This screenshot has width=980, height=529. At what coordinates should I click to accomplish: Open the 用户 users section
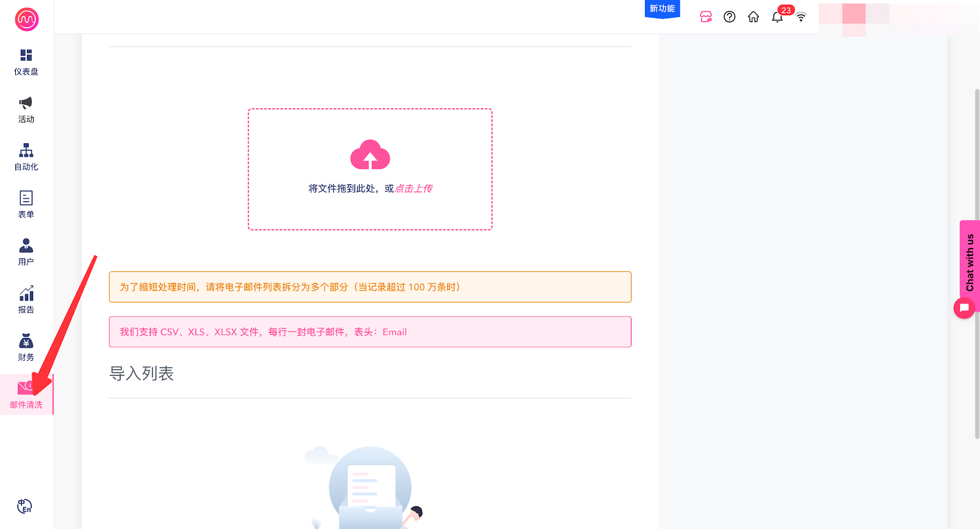coord(26,252)
